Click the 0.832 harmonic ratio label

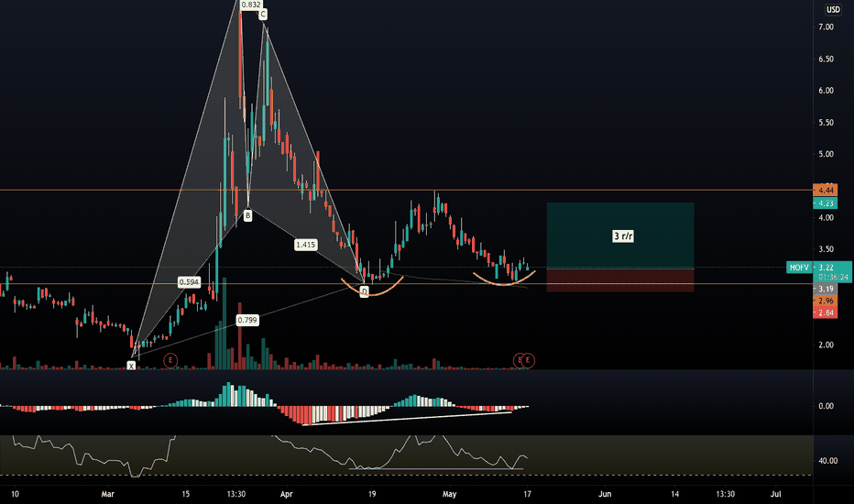coord(250,5)
